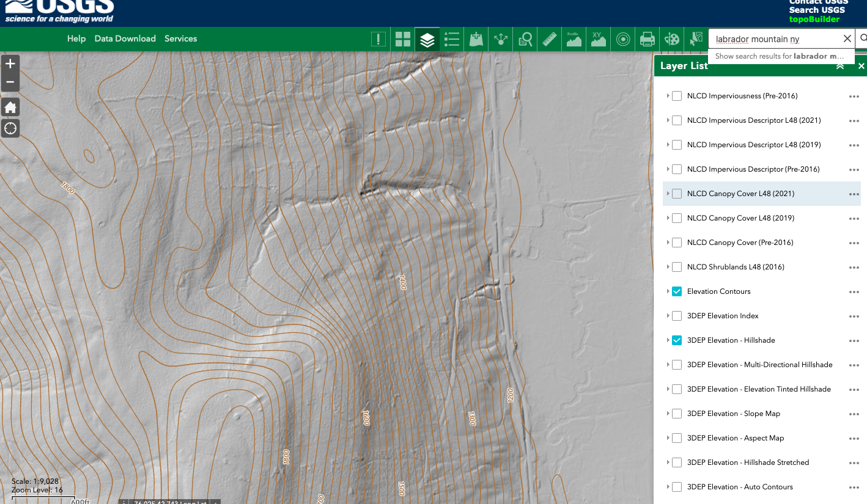Open the Basemap Gallery grid icon
Viewport: 867px width, 504px height.
403,39
